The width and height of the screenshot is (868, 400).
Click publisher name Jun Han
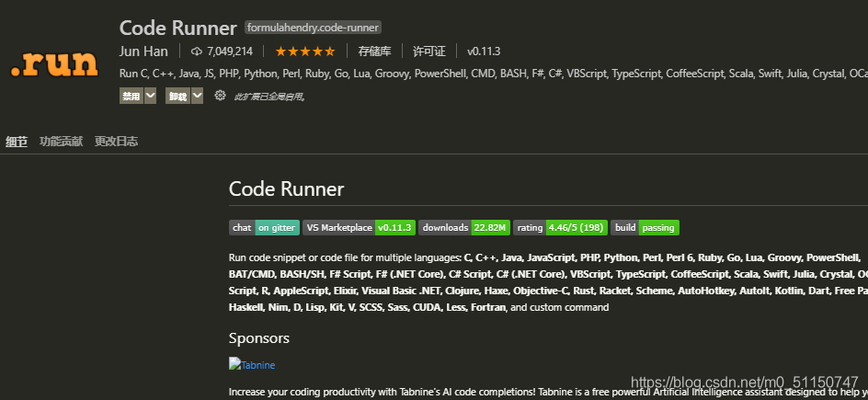coord(143,51)
